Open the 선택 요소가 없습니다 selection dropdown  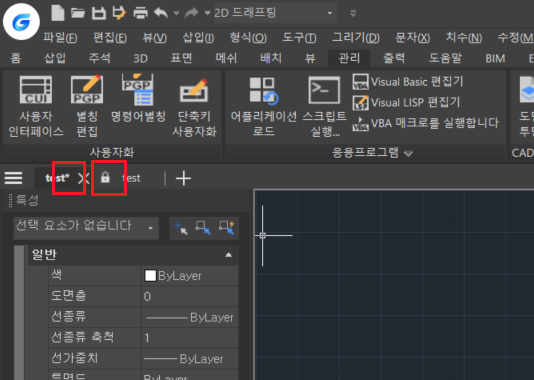click(x=86, y=227)
